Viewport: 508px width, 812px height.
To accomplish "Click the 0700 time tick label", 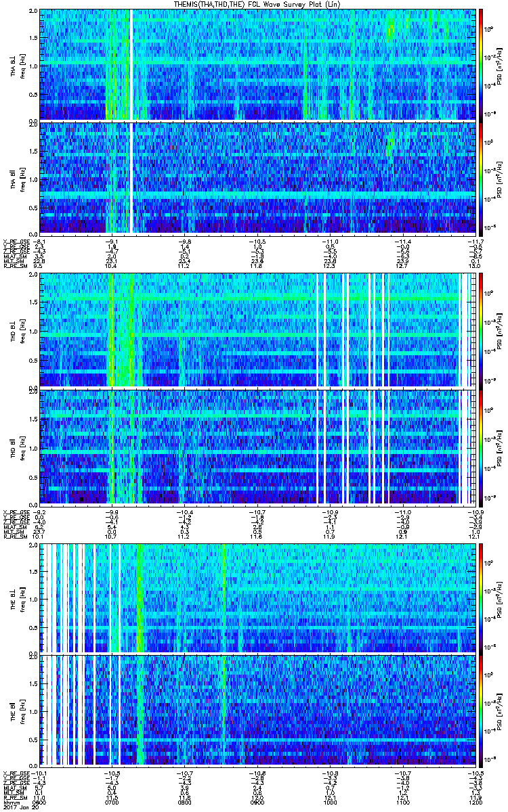I will coord(112,802).
